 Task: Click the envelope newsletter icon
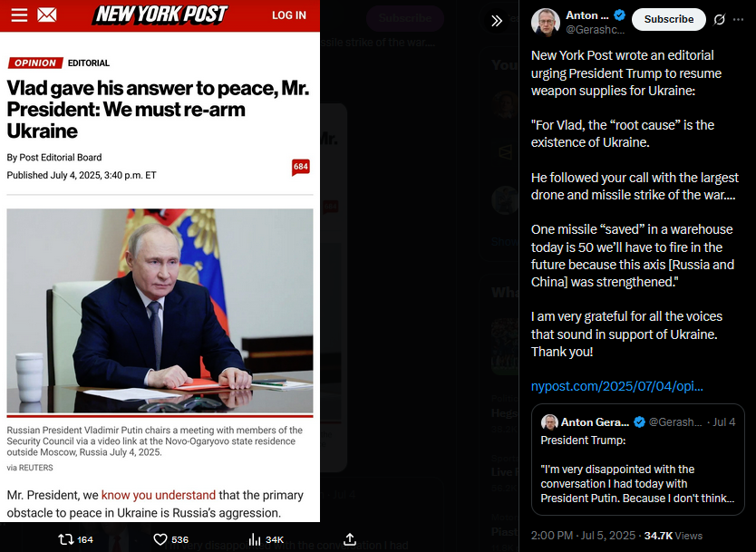tap(47, 15)
